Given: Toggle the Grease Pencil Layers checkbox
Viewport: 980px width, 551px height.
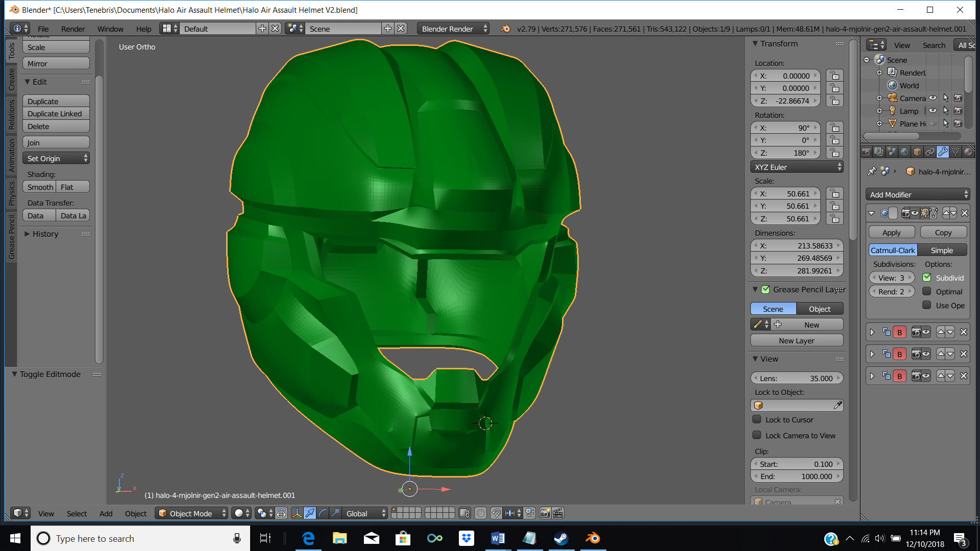Looking at the screenshot, I should [766, 289].
